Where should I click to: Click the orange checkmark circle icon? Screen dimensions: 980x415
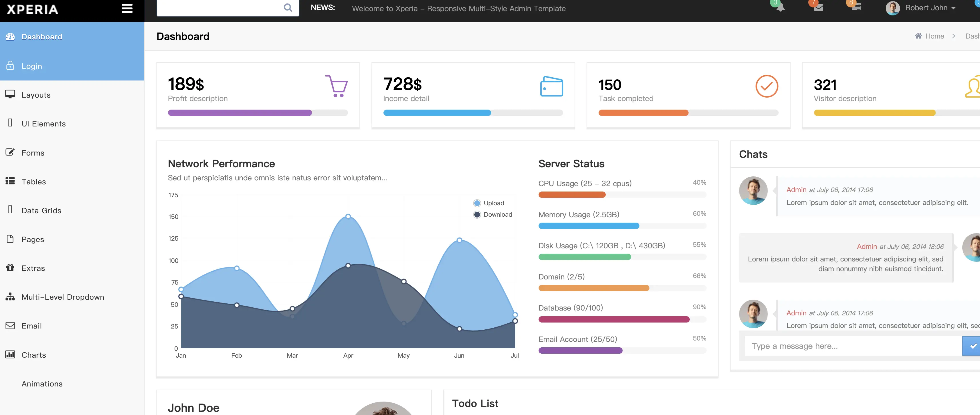[x=767, y=86]
